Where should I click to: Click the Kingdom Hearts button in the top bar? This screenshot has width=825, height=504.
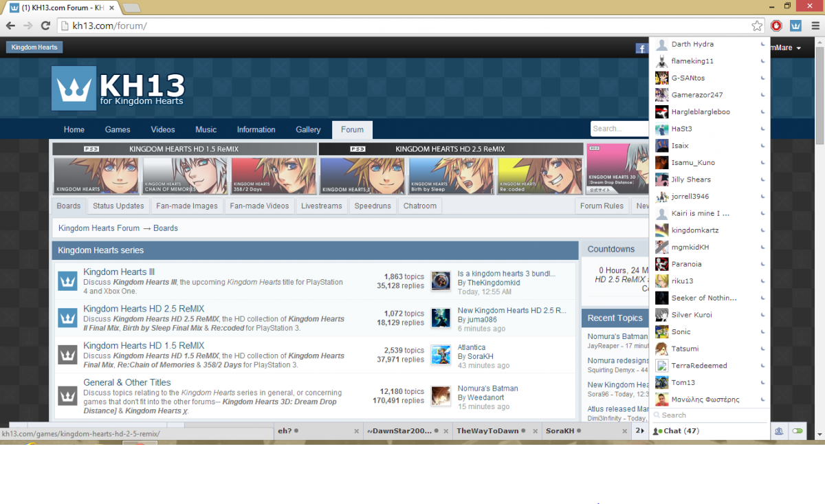pyautogui.click(x=34, y=47)
